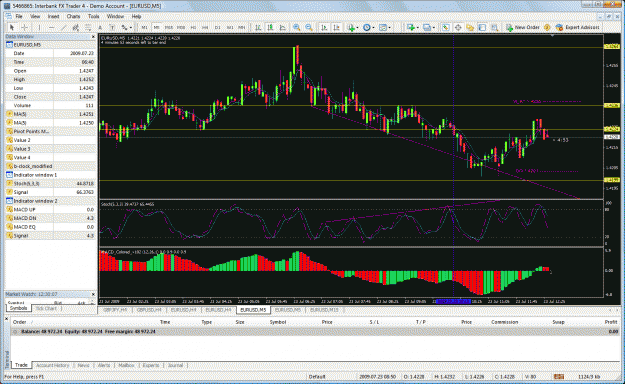This screenshot has width=625, height=384.
Task: Sort trades by the Symbol column header
Action: pos(278,322)
